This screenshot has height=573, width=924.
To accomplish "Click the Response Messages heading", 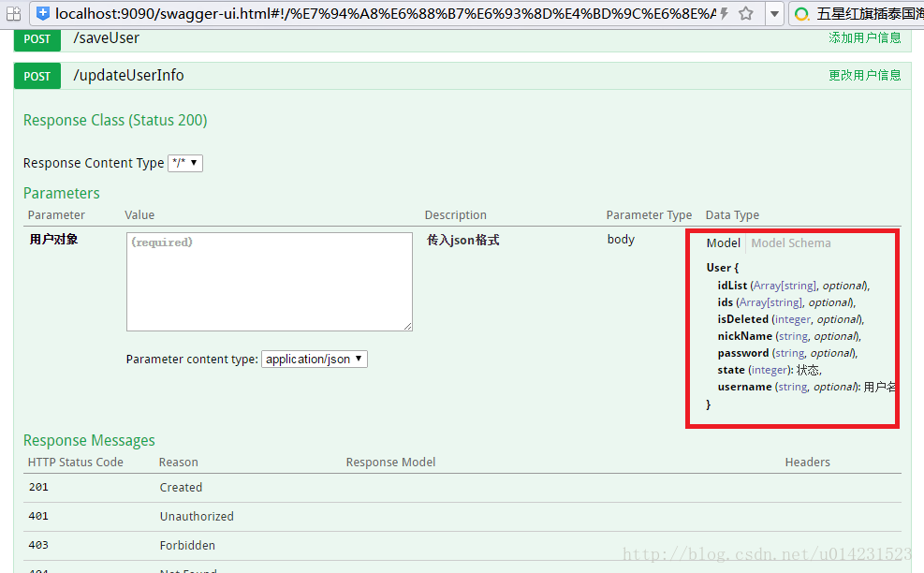I will click(89, 440).
